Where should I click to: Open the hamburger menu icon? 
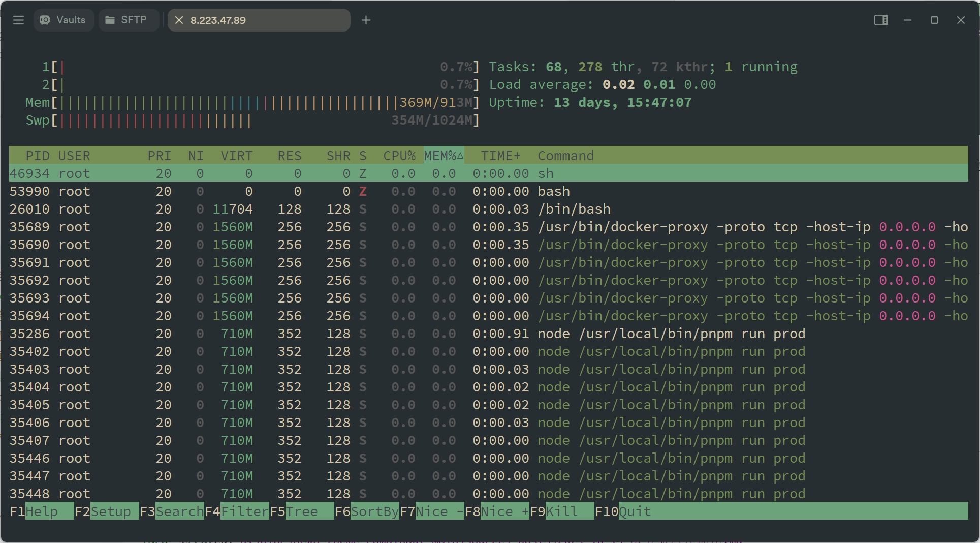tap(19, 20)
